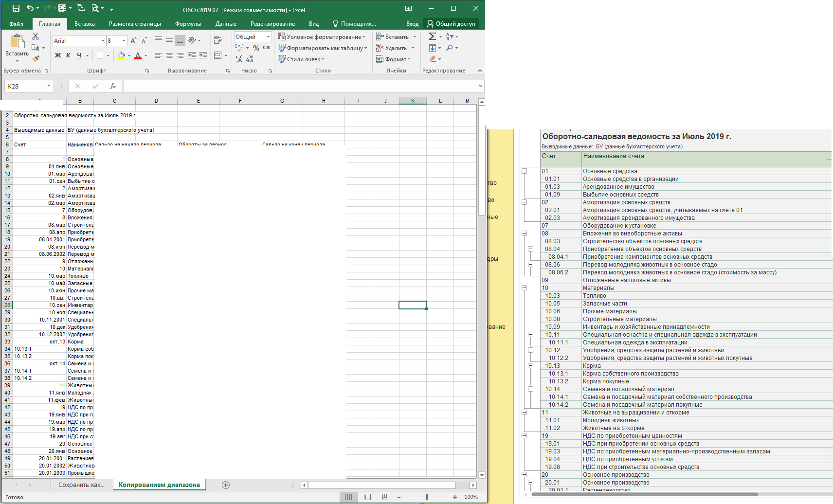The image size is (833, 504).
Task: Switch to the Формулы ribbon tab
Action: point(188,24)
